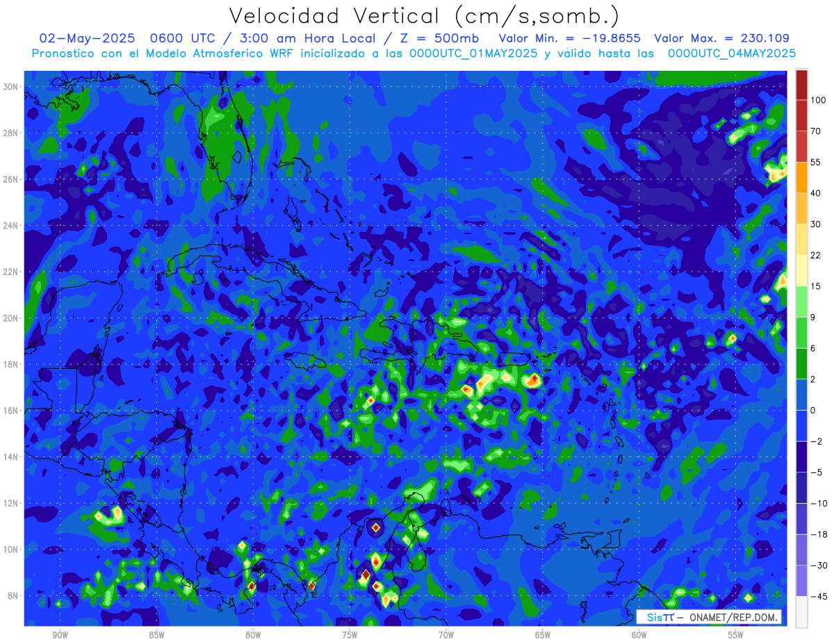Click the colorbar value '55'

[x=816, y=162]
